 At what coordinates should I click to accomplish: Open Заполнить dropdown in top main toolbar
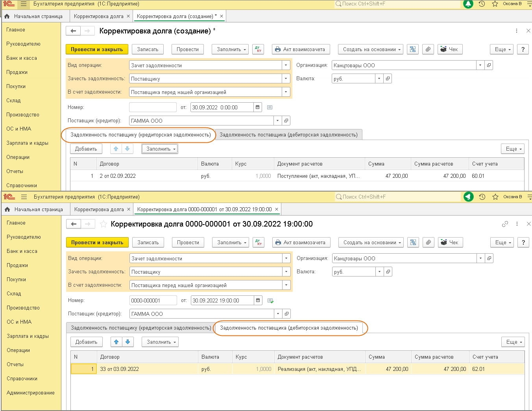pyautogui.click(x=230, y=50)
